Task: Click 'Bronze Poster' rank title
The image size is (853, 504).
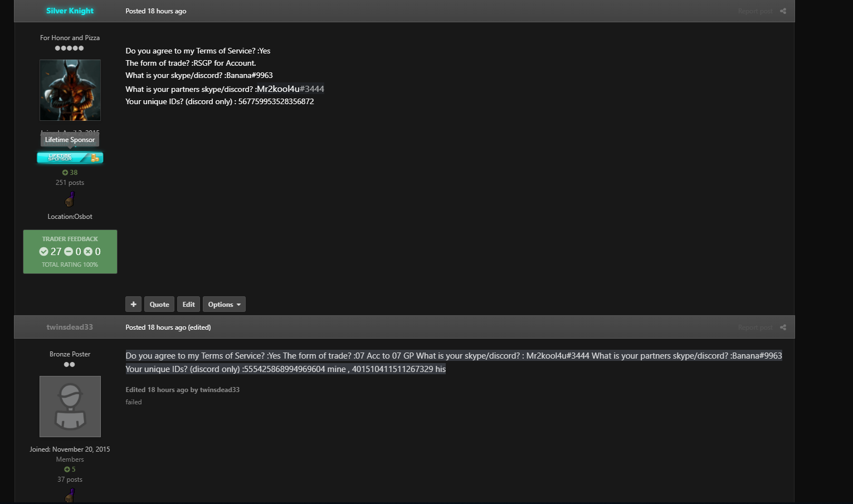Action: point(70,354)
